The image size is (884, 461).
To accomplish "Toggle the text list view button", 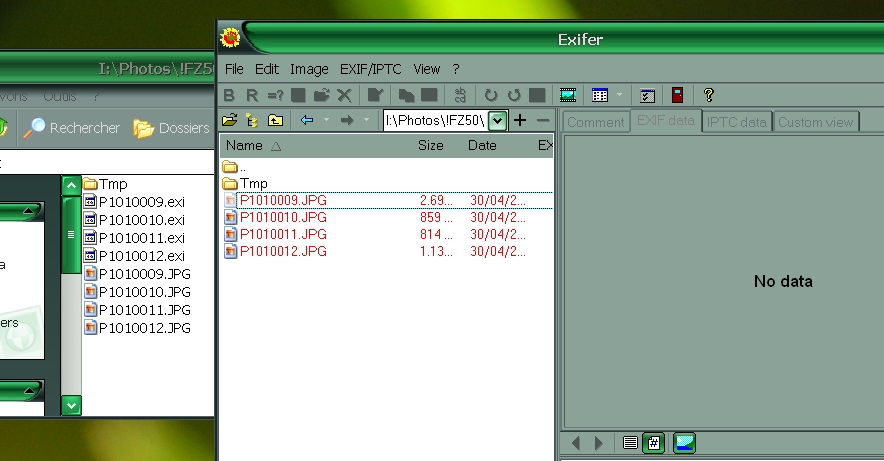I will point(630,442).
